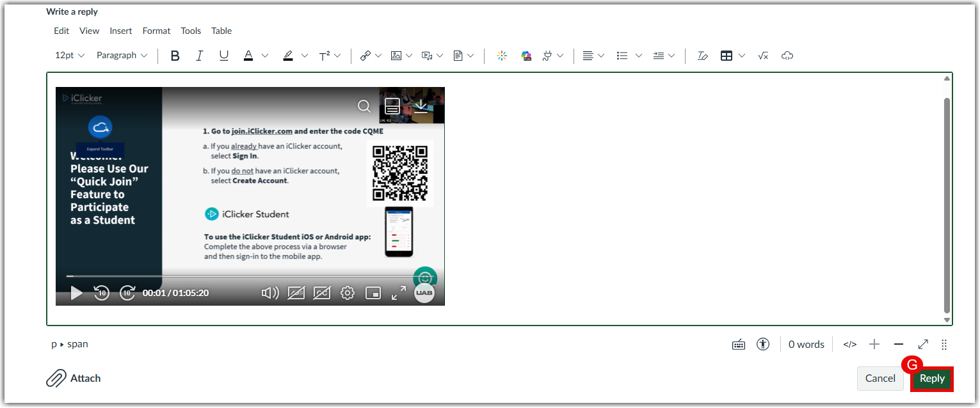Expand the highlight color arrow
The image size is (980, 408).
pyautogui.click(x=305, y=56)
